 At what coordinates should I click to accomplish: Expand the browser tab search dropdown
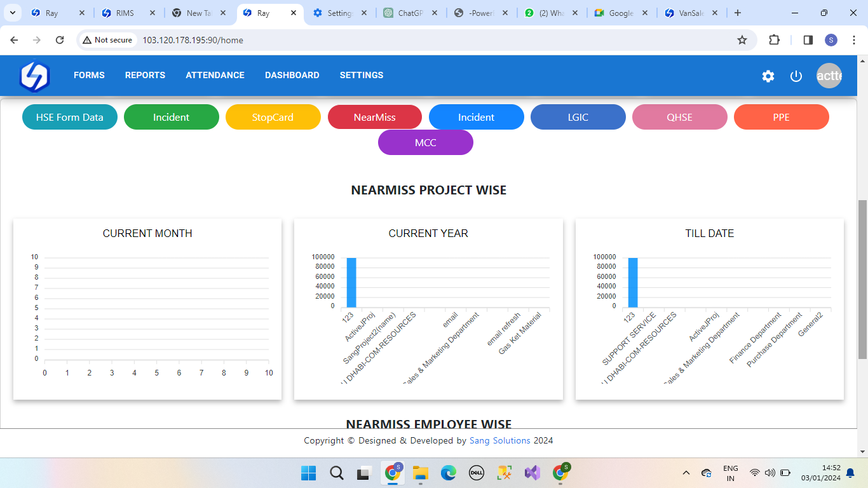(12, 13)
